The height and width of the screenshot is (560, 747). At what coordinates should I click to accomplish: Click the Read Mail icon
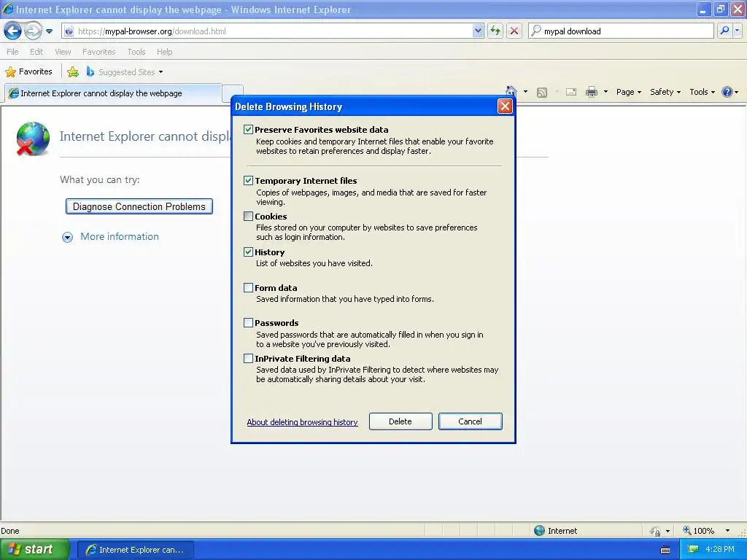571,92
